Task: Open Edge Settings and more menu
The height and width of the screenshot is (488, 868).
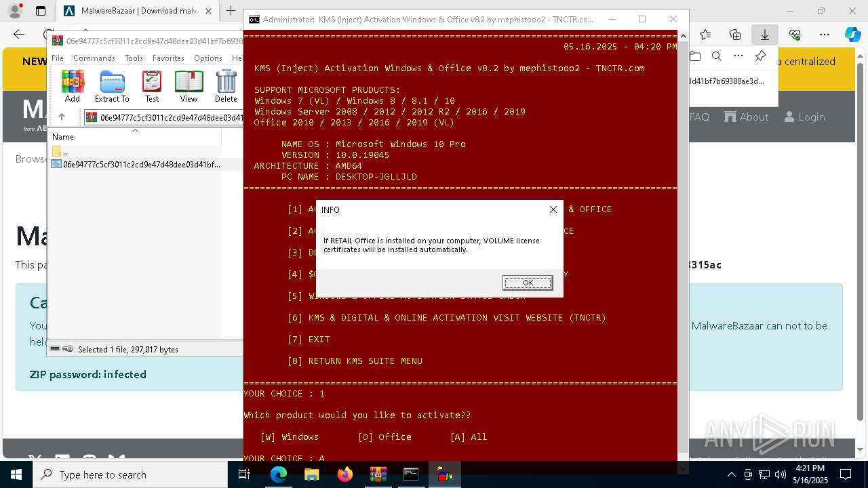Action: pyautogui.click(x=825, y=35)
